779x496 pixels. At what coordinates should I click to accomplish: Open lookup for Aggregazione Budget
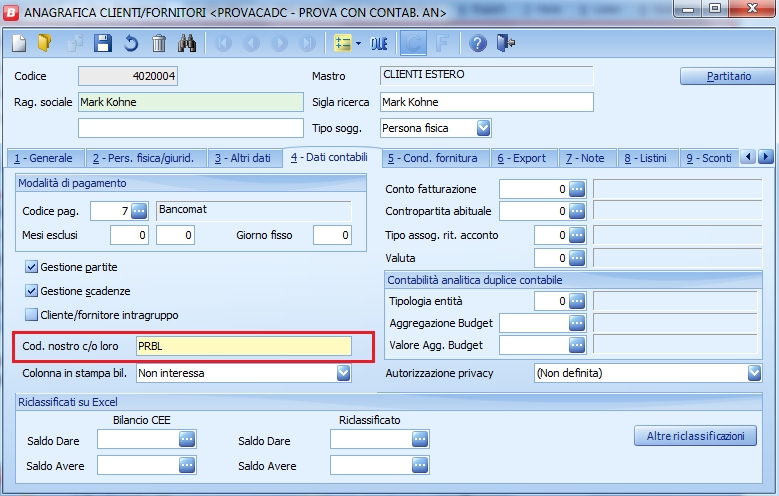pos(577,323)
